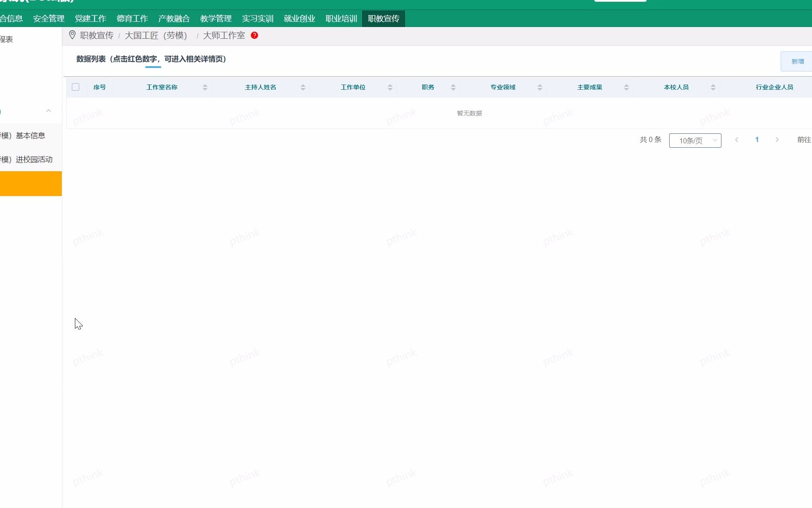Sort the table by 职务
This screenshot has height=508, width=812.
(453, 87)
